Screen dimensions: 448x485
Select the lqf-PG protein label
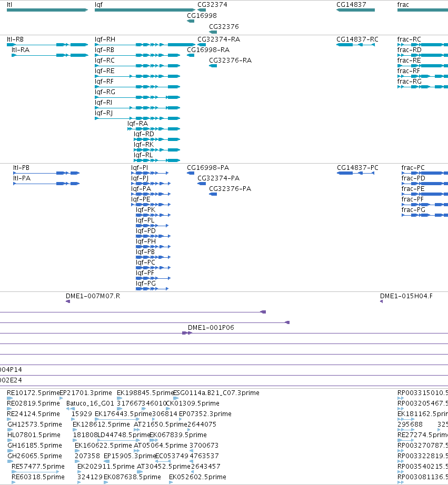point(146,284)
